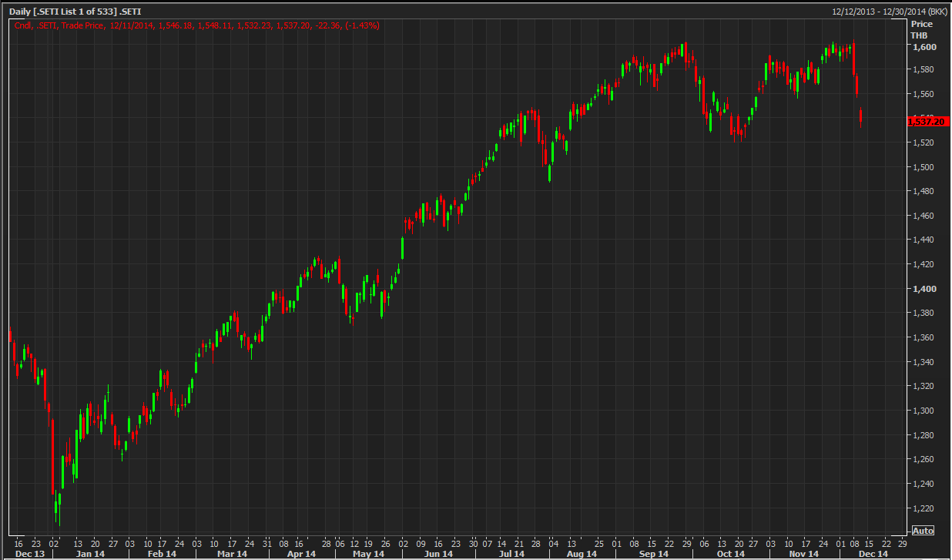Click the Nov 14 month label
Image resolution: width=952 pixels, height=560 pixels.
(x=804, y=554)
